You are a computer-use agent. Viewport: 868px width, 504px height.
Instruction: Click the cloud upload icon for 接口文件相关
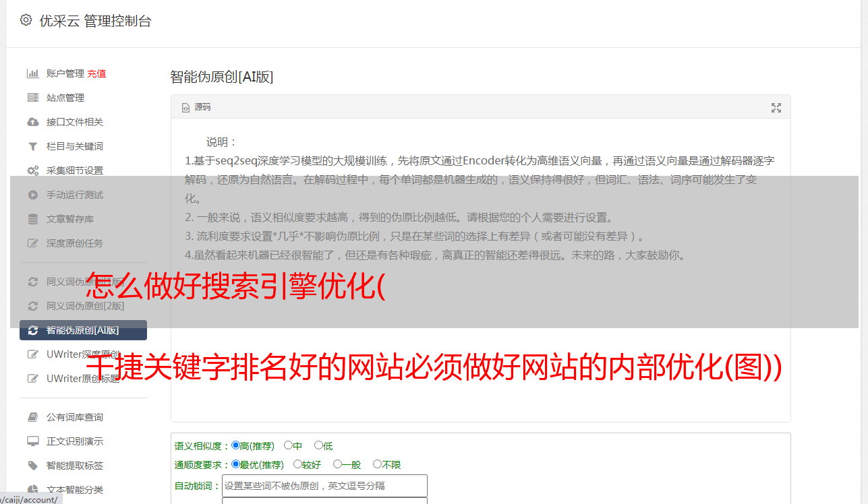click(32, 122)
